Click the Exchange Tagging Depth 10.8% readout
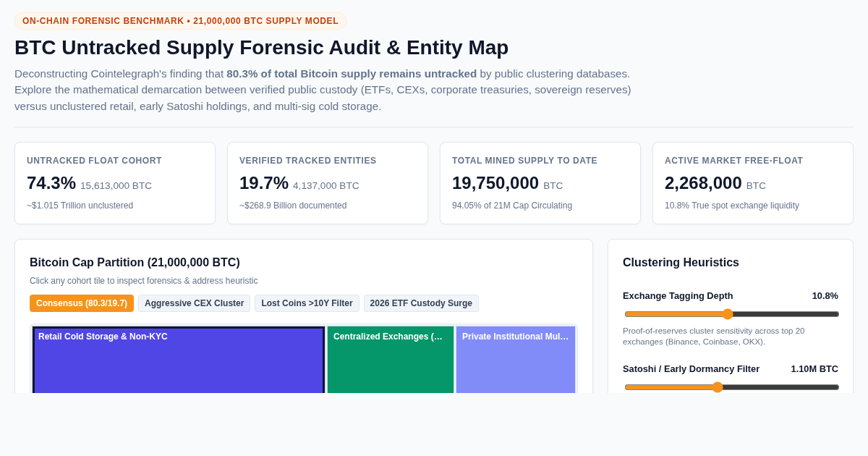Viewport: 868px width, 456px height. point(825,296)
